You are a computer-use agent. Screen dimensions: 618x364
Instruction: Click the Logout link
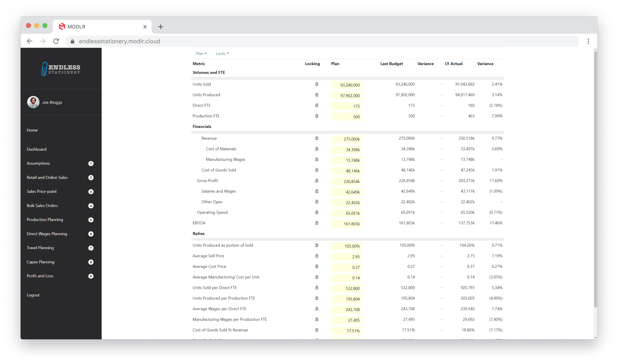point(33,295)
